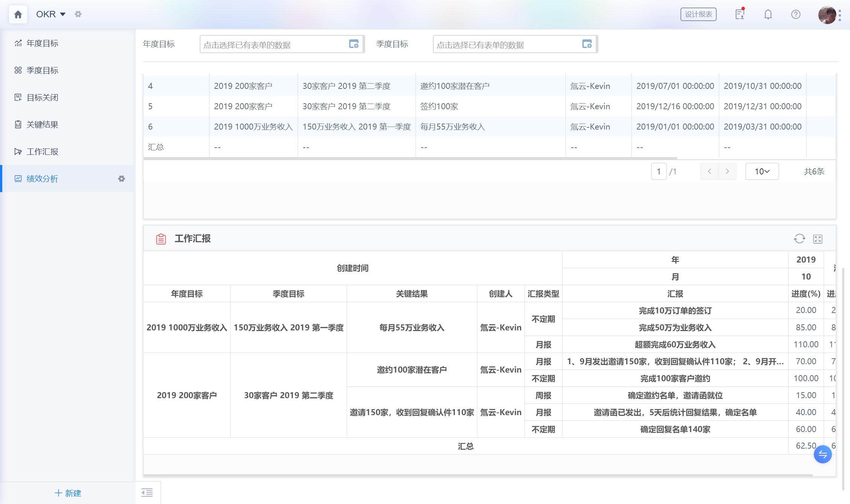
Task: Click progress value 110.00
Action: click(806, 345)
